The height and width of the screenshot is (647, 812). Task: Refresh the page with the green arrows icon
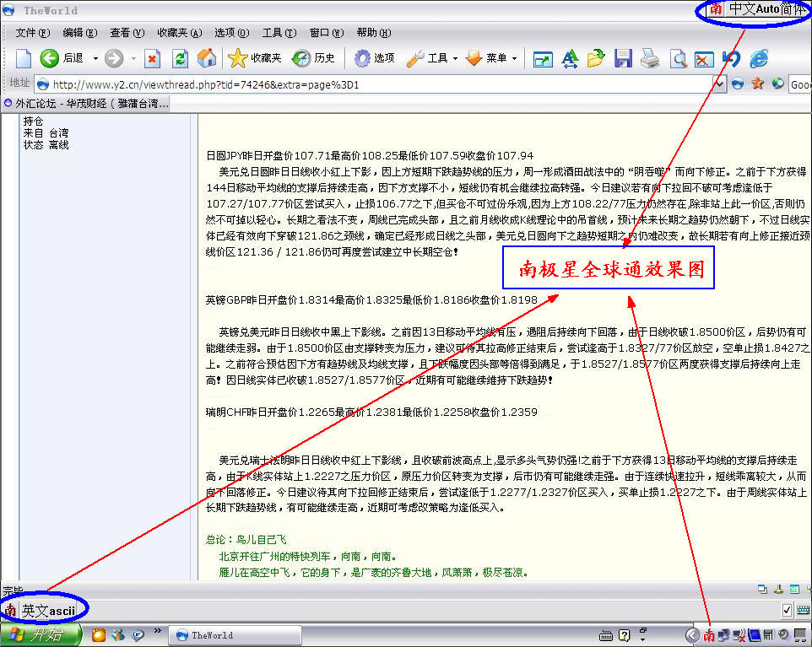coord(180,58)
